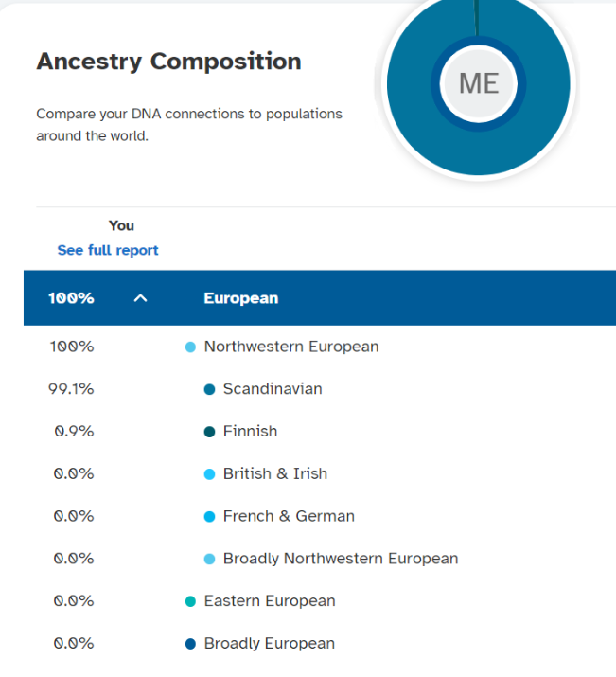This screenshot has height=677, width=616.
Task: Click the Broadly European entry
Action: (x=320, y=643)
